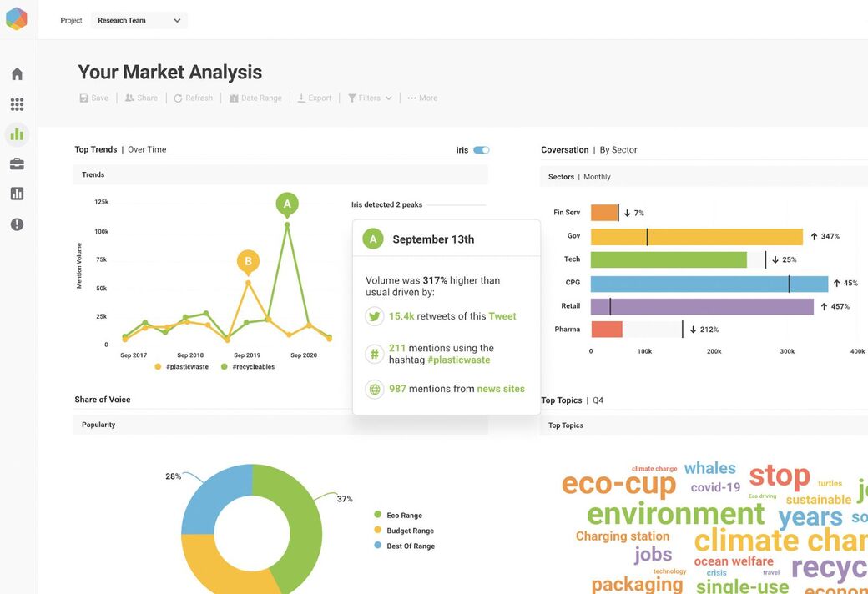Click the word covid-19 in the cloud
868x594 pixels.
coord(715,488)
